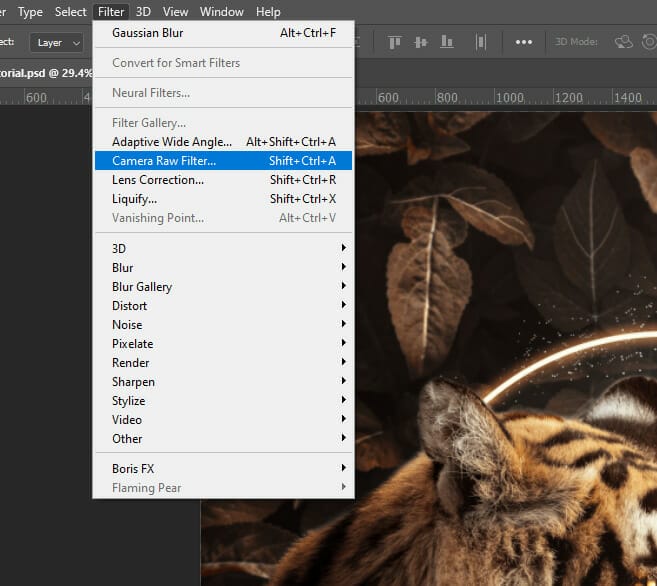Expand the Boris FX plugin submenu
The image size is (657, 586).
tap(222, 468)
